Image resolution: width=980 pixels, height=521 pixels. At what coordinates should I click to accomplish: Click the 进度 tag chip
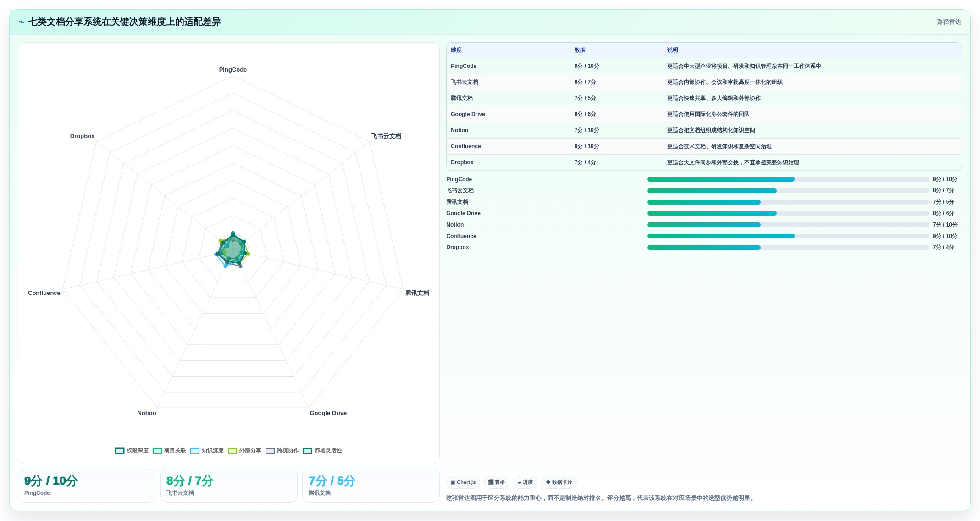pos(525,482)
